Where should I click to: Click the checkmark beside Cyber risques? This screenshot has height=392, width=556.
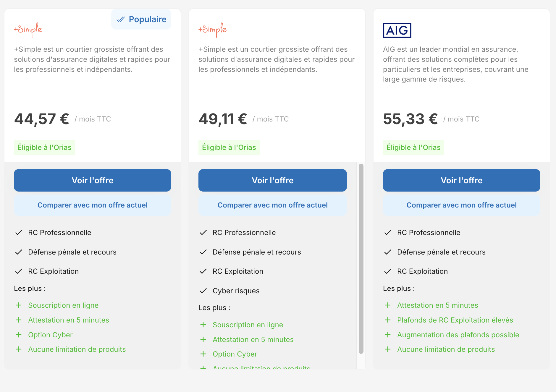203,291
